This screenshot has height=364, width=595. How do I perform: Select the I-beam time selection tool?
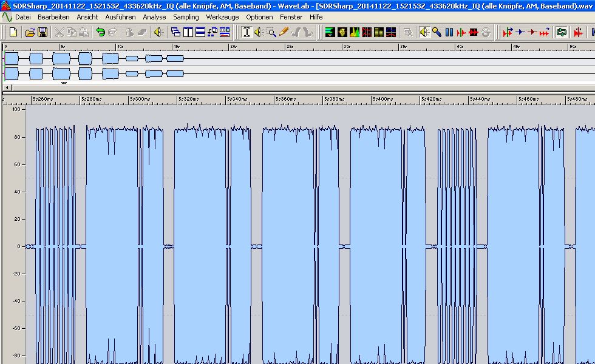[246, 32]
